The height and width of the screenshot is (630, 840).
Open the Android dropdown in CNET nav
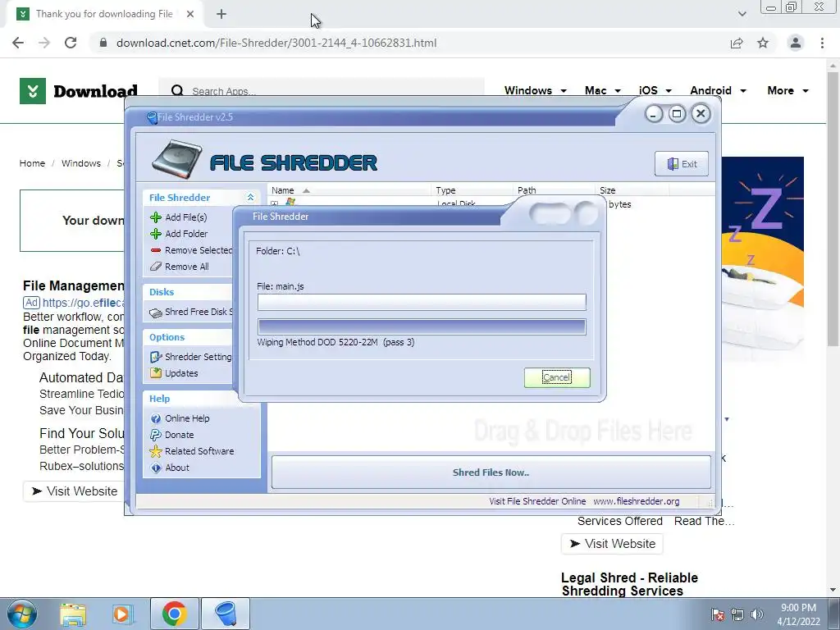[x=718, y=90]
